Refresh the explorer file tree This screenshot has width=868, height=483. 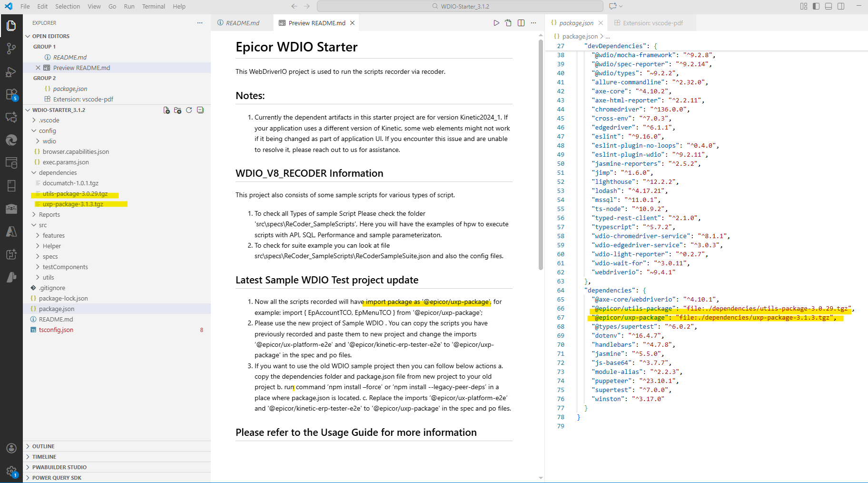pyautogui.click(x=189, y=110)
